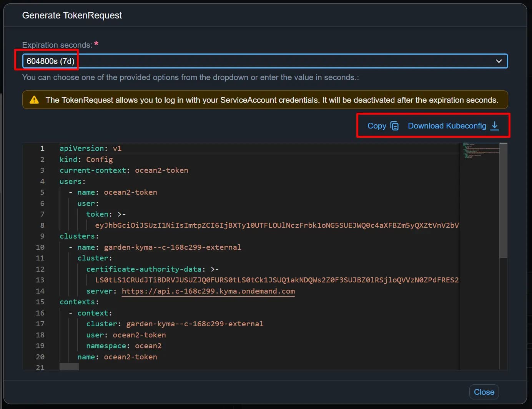Click the long token value starting with eyJhbGci

coord(278,225)
